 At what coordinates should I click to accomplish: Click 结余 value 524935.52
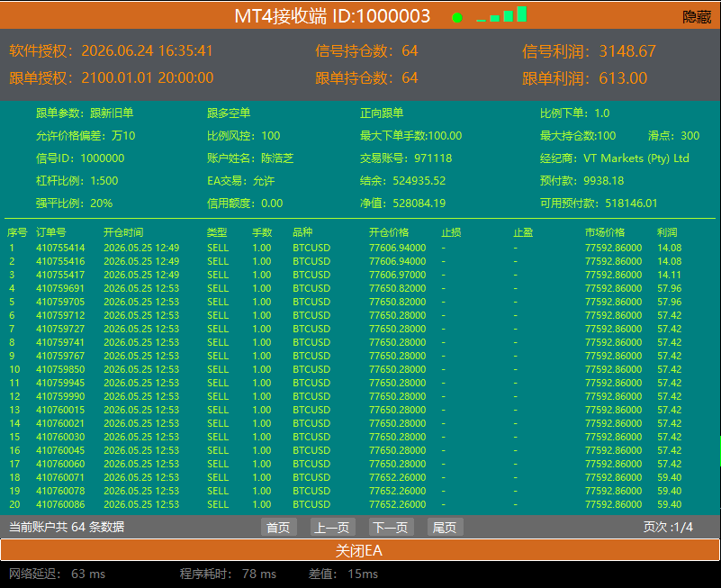[x=419, y=181]
